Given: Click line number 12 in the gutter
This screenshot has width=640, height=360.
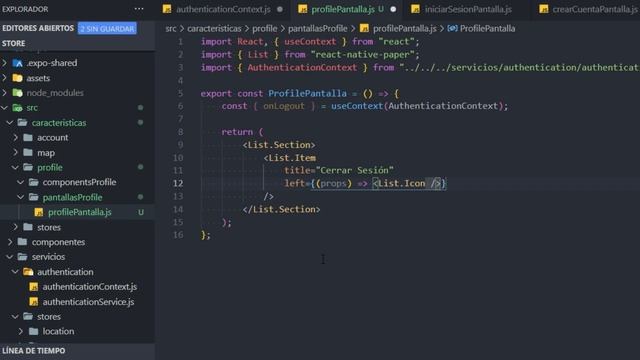Looking at the screenshot, I should [178, 183].
